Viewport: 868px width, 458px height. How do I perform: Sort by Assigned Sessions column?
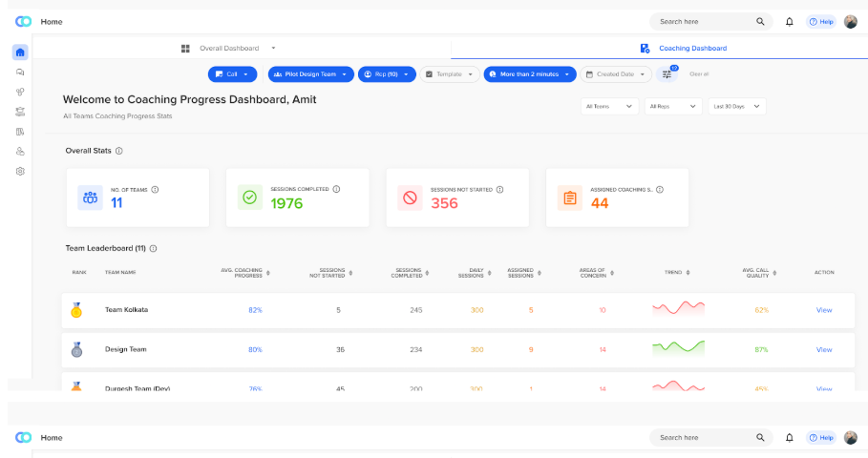540,273
